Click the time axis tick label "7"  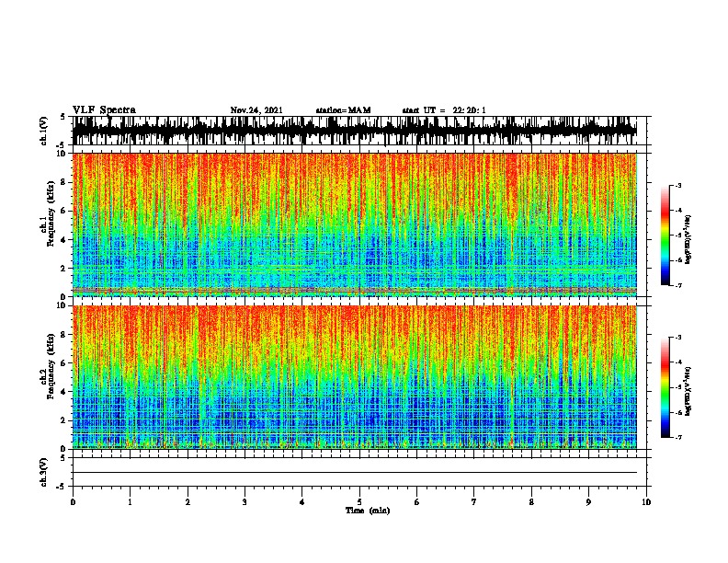click(x=474, y=502)
